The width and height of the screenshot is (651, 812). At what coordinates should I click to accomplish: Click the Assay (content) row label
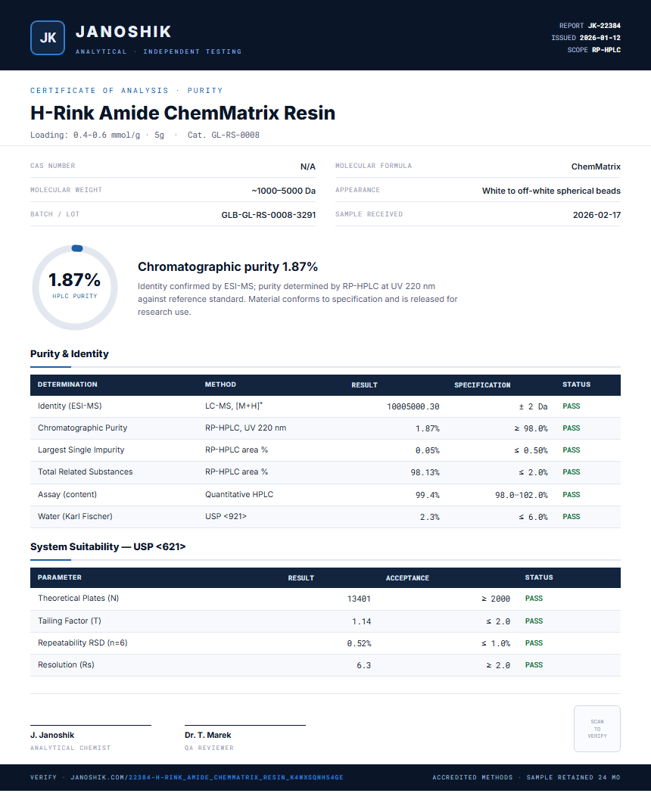(67, 495)
